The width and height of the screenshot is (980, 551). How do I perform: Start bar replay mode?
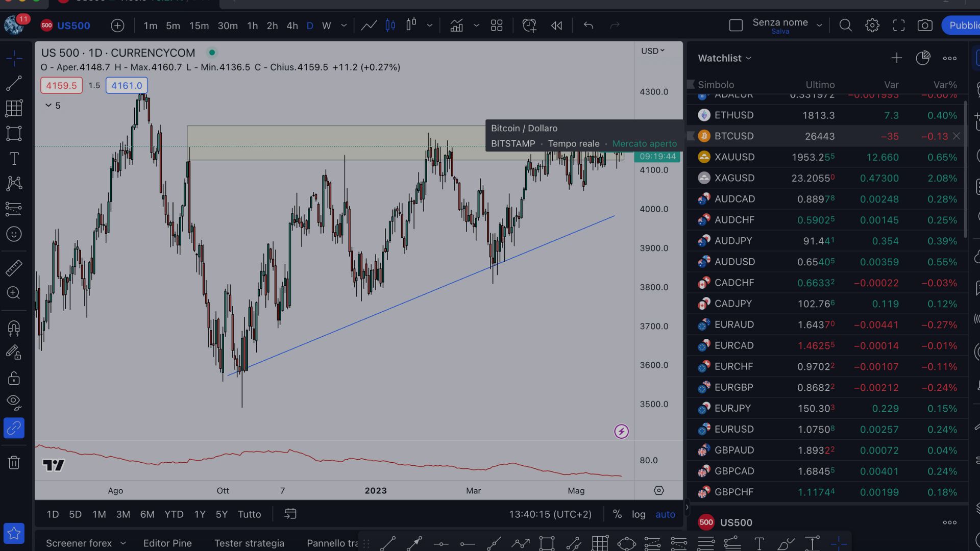point(556,26)
